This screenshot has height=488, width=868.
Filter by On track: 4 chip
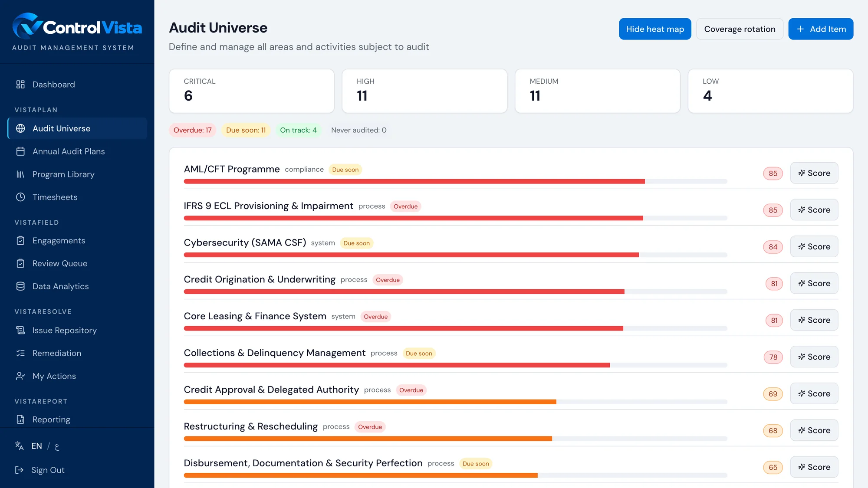[x=298, y=130]
